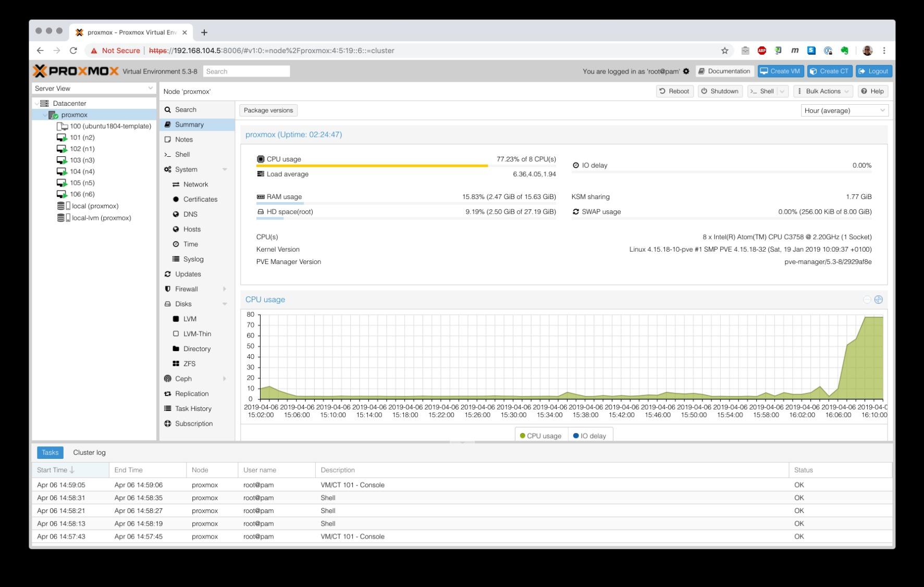Open the Certificates section
924x587 pixels.
[197, 199]
